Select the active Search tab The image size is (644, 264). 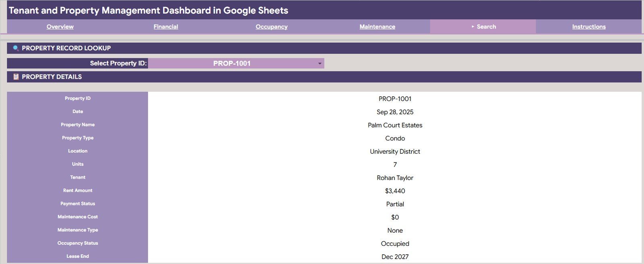tap(483, 27)
